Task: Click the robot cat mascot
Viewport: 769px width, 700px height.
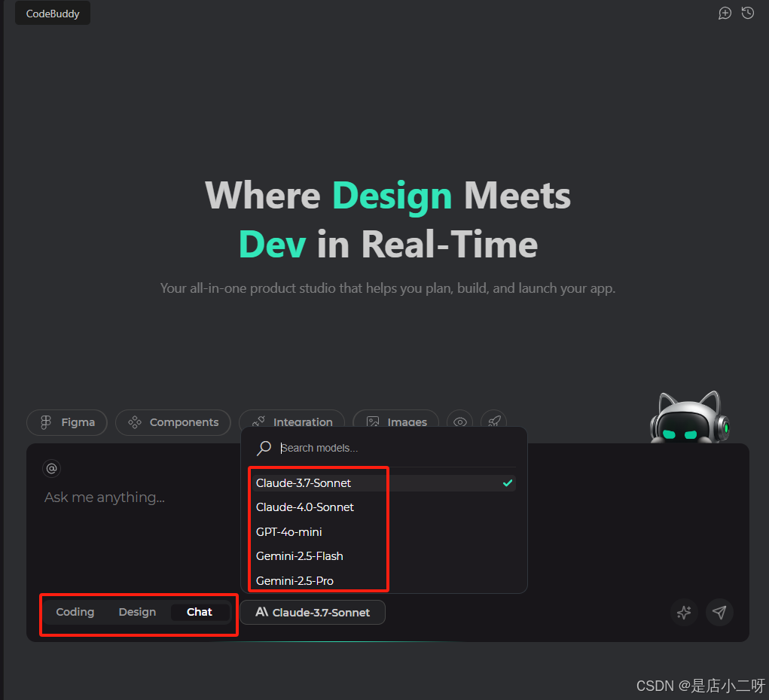Action: (x=689, y=417)
